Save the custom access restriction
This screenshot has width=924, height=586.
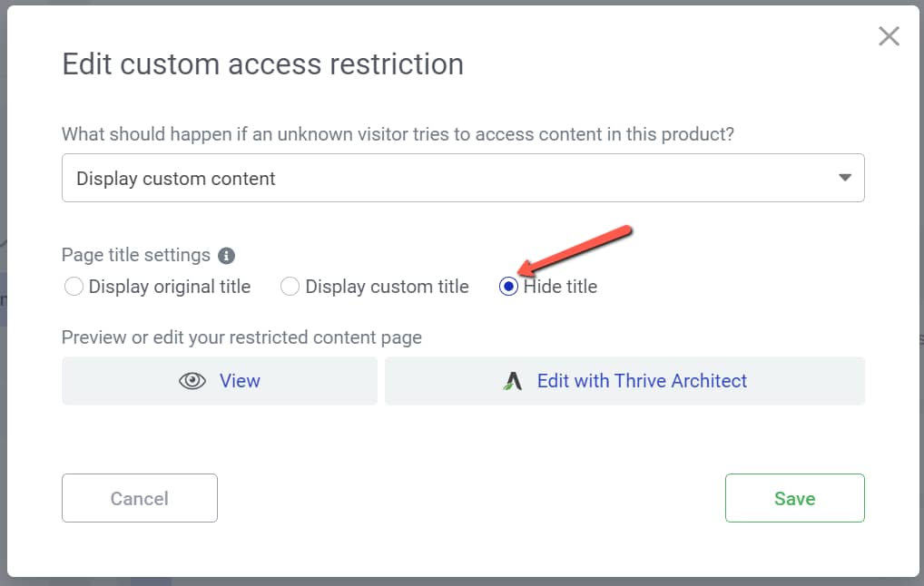[794, 498]
